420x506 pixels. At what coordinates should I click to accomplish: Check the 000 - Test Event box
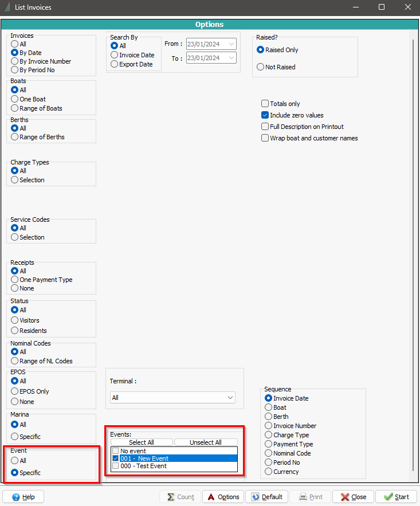(x=116, y=466)
